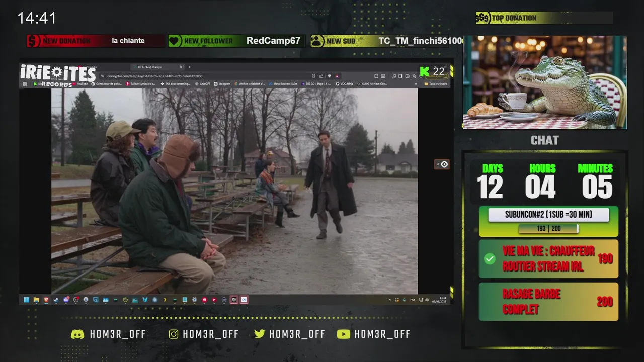Open the KLING AI Next-Gen bookmark
Screen dimensions: 644x362
(372, 84)
